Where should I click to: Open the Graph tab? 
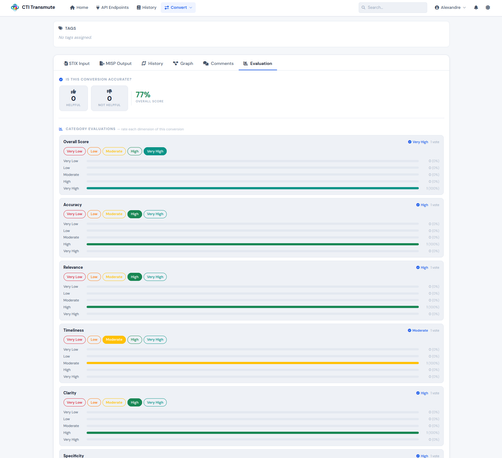click(183, 63)
